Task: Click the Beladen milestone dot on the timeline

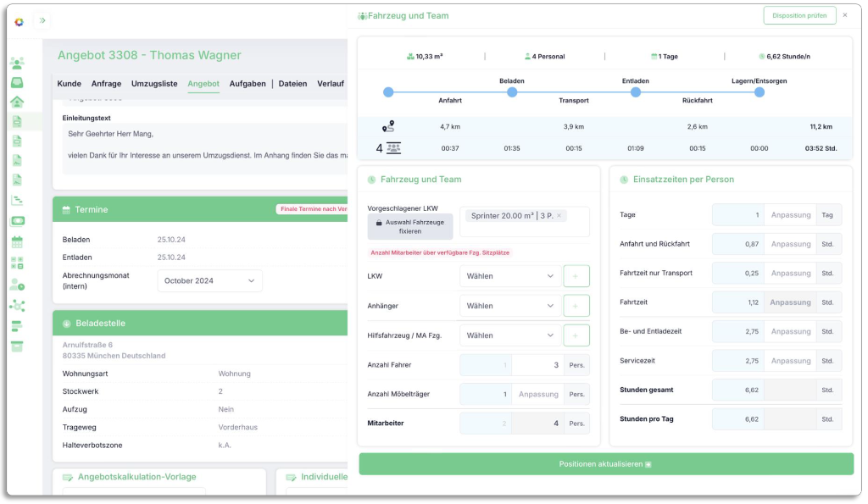Action: pos(512,93)
